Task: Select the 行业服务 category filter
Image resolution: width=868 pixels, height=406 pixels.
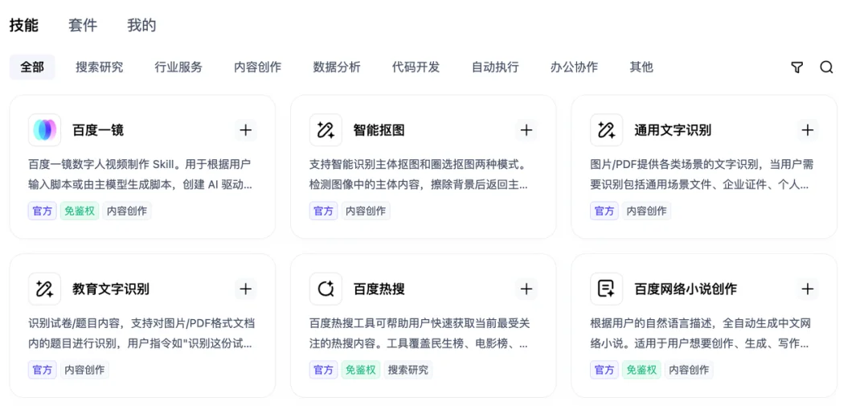Action: coord(178,68)
